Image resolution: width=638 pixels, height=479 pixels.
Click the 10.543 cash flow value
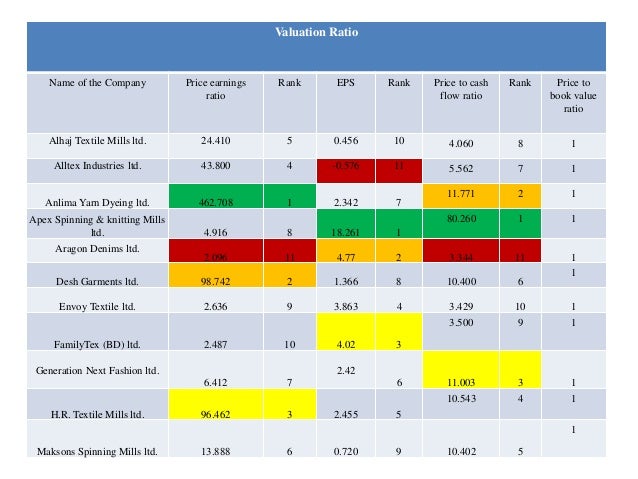[x=461, y=399]
